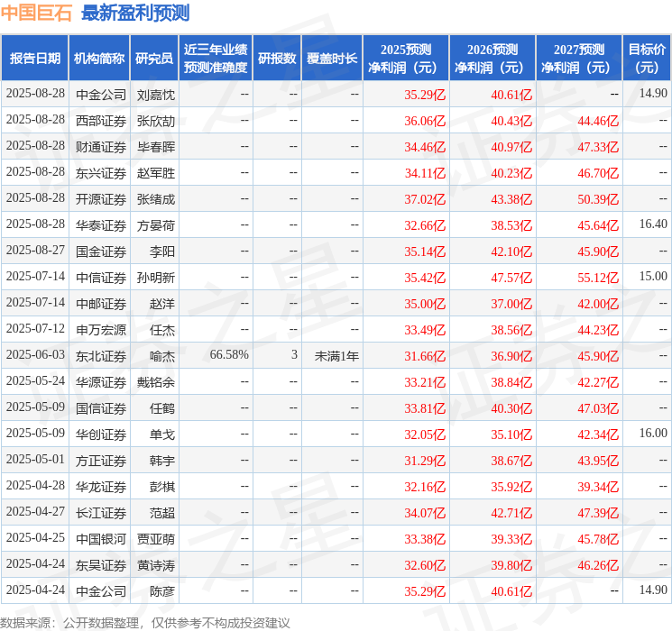Click institution 西部证券
This screenshot has width=672, height=631.
(101, 121)
